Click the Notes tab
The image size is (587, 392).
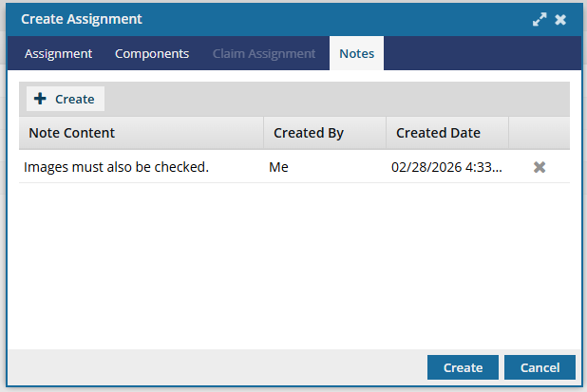[x=356, y=54]
